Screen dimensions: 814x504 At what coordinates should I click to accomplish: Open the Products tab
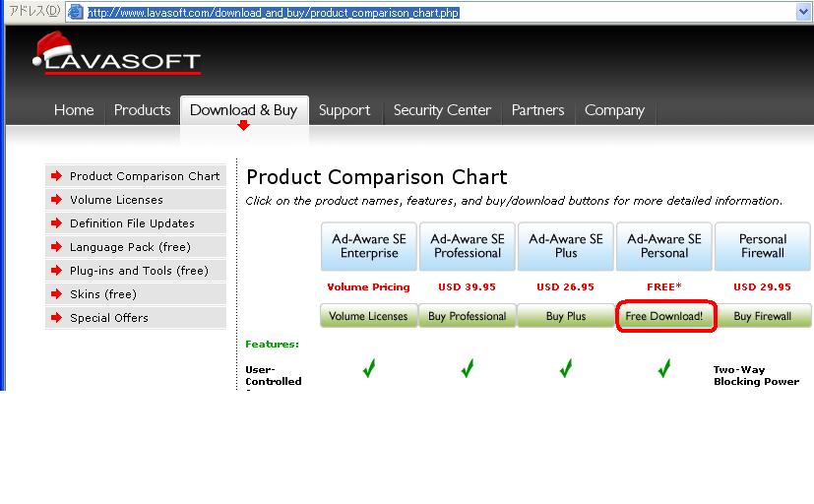point(143,110)
